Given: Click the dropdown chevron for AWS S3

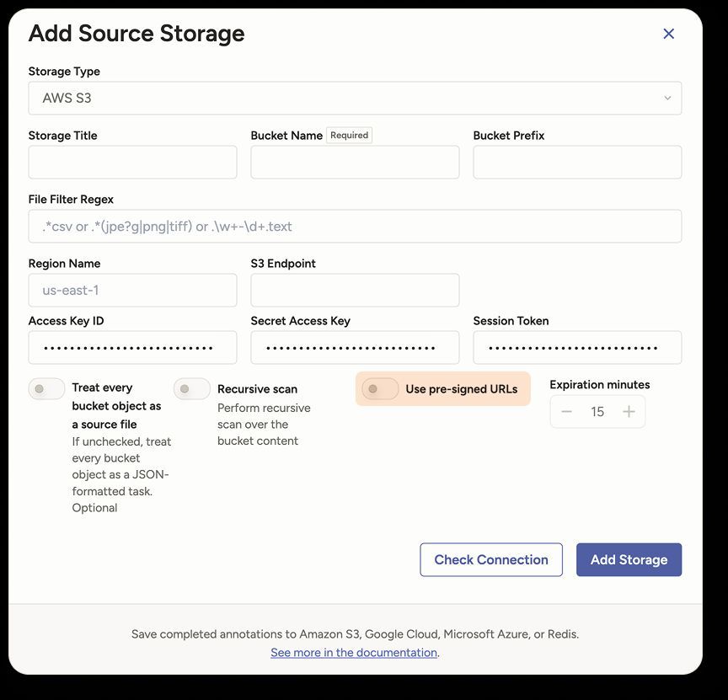Looking at the screenshot, I should click(667, 98).
